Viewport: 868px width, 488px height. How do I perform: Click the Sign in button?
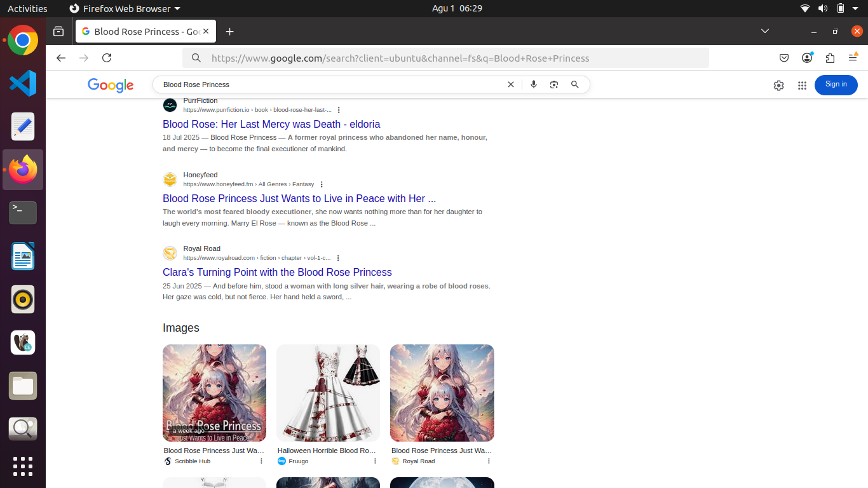[x=836, y=85]
